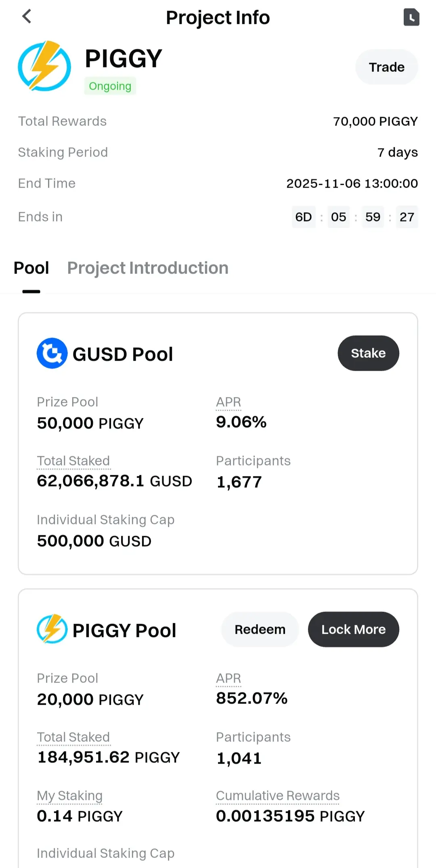Tap the APR label in GUSD Pool
436x868 pixels.
coord(228,402)
